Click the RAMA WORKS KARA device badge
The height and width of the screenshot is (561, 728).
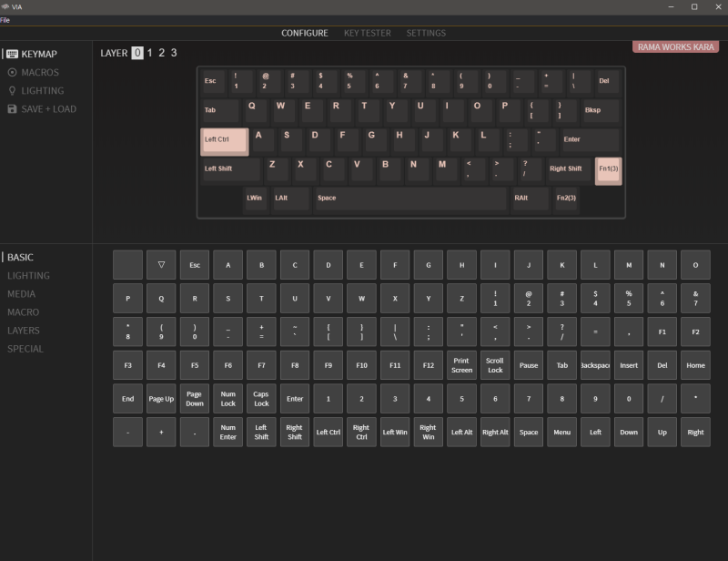(677, 45)
